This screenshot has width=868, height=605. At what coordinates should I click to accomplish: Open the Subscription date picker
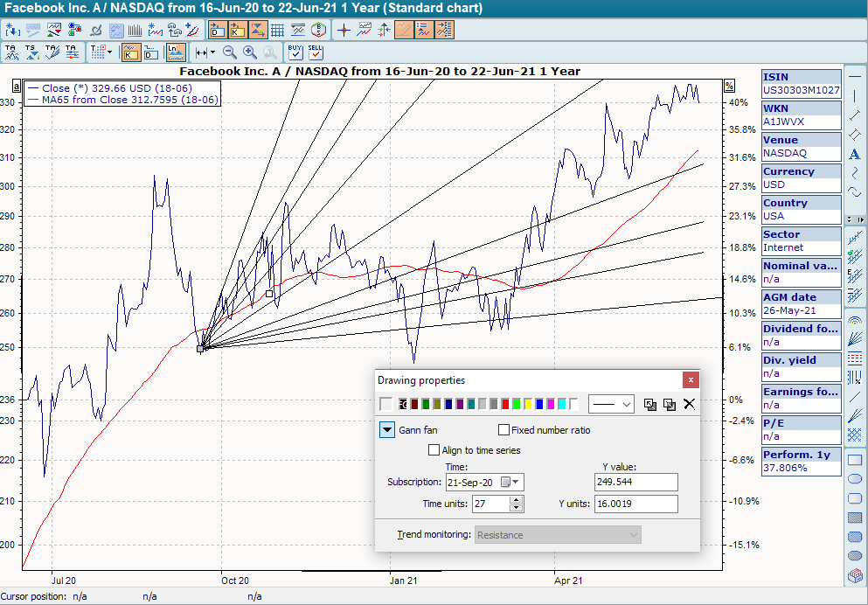click(x=516, y=483)
